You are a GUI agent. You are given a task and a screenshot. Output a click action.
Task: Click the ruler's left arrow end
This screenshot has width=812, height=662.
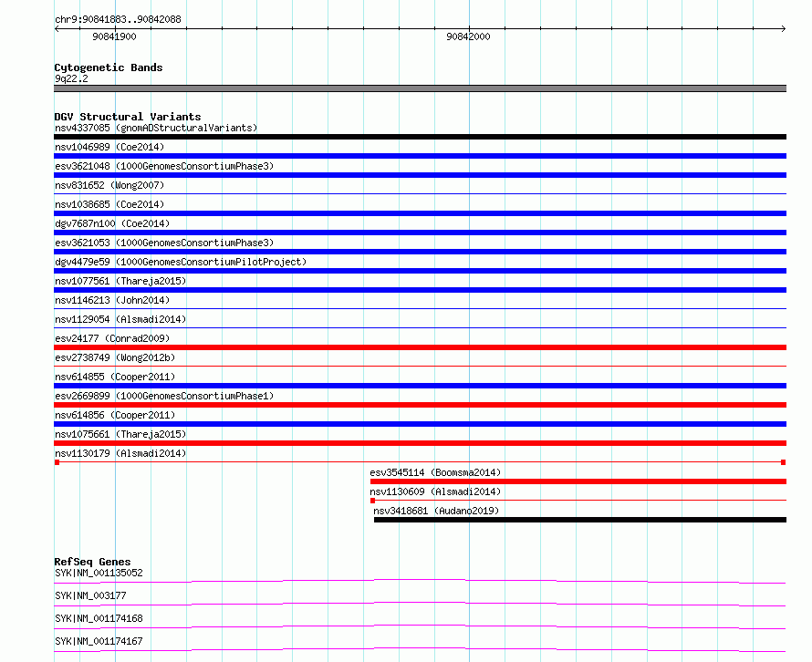click(57, 28)
